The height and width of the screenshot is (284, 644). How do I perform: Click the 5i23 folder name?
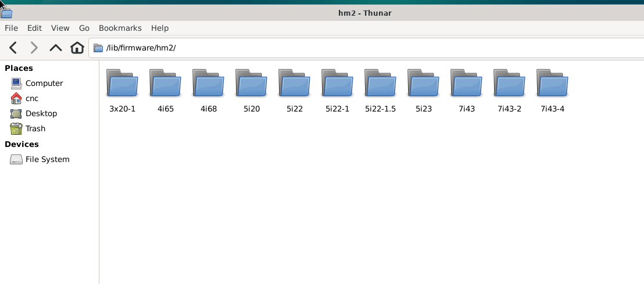tap(424, 109)
